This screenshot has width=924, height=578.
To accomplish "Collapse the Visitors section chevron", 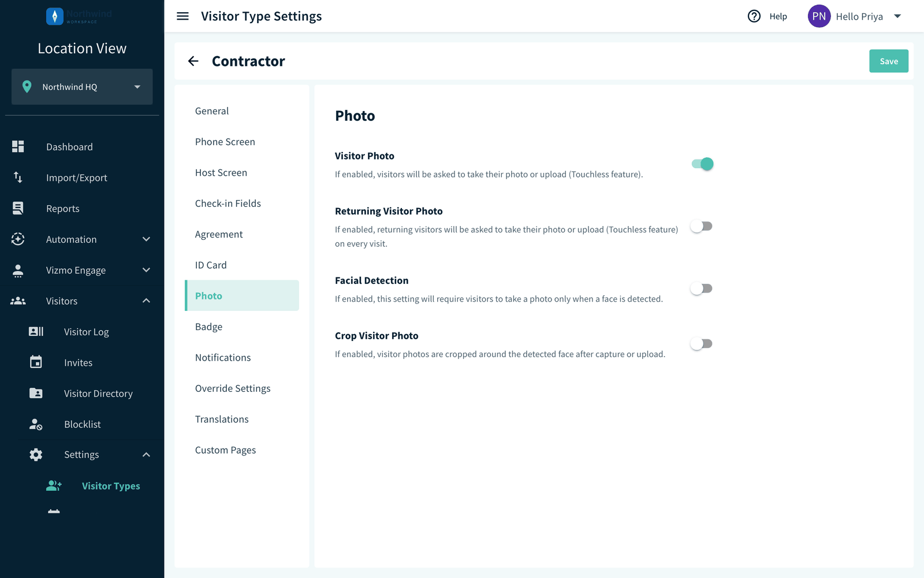I will click(146, 301).
